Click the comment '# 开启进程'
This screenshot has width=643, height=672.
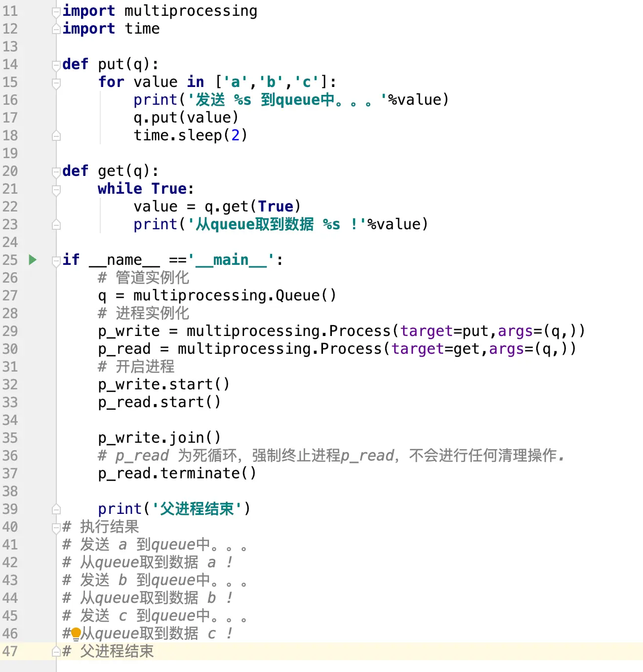[x=136, y=367]
